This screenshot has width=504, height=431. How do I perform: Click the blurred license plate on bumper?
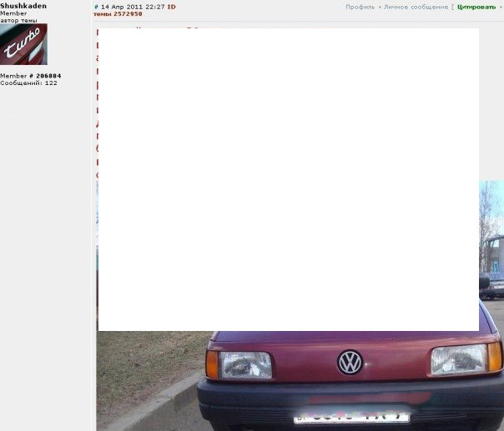(x=350, y=414)
